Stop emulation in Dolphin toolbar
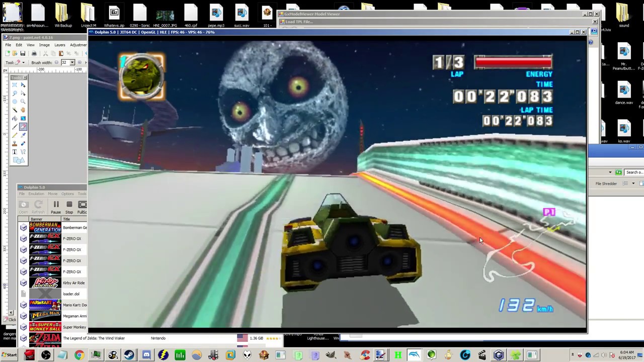This screenshot has width=644, height=362. tap(69, 207)
